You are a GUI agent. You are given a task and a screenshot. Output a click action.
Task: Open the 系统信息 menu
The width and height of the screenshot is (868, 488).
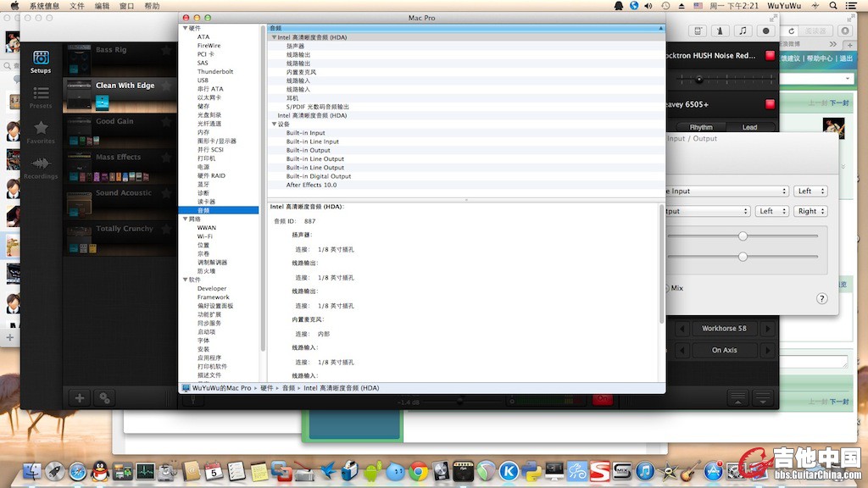click(x=44, y=6)
